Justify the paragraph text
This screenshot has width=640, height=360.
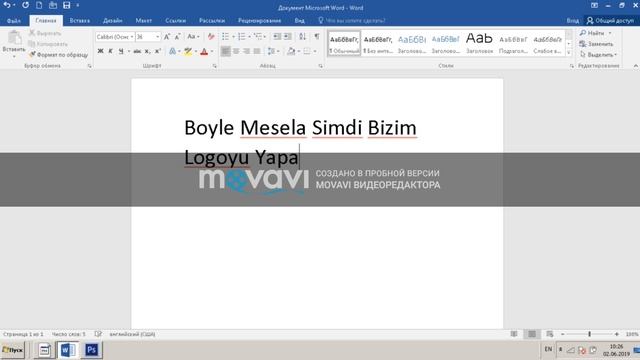pyautogui.click(x=257, y=51)
